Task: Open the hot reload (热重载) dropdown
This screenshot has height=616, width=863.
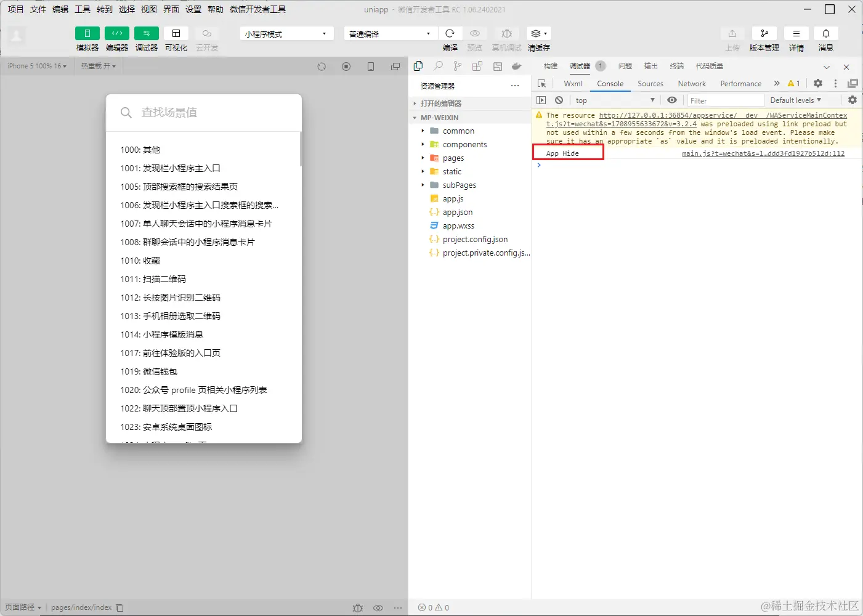Action: tap(99, 66)
